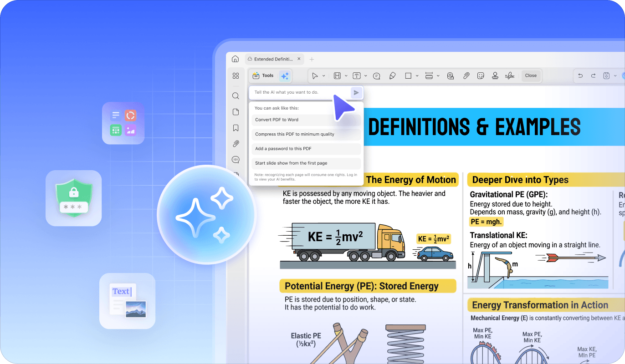The width and height of the screenshot is (625, 364).
Task: Attach a file with the toolbar paperclip
Action: [x=466, y=76]
